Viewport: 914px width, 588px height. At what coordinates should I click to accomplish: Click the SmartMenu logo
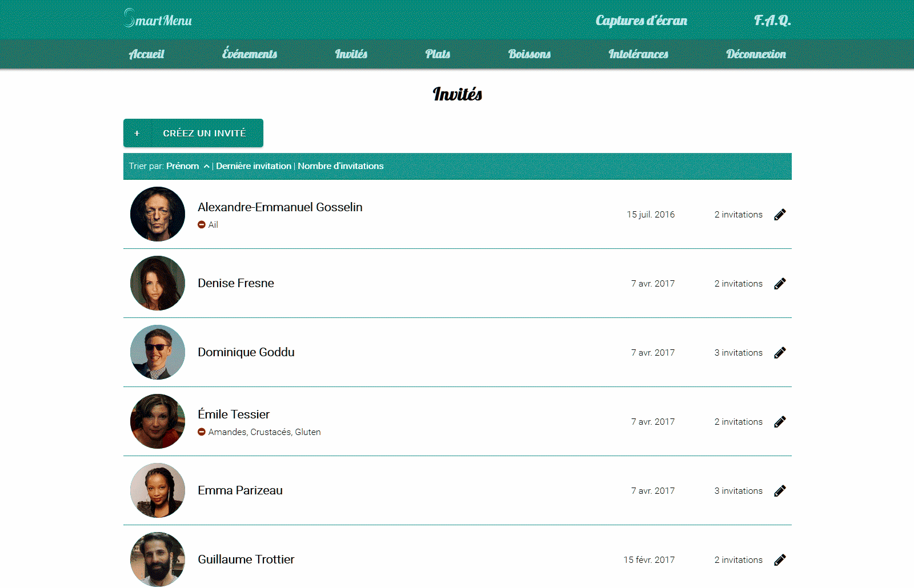pos(158,19)
